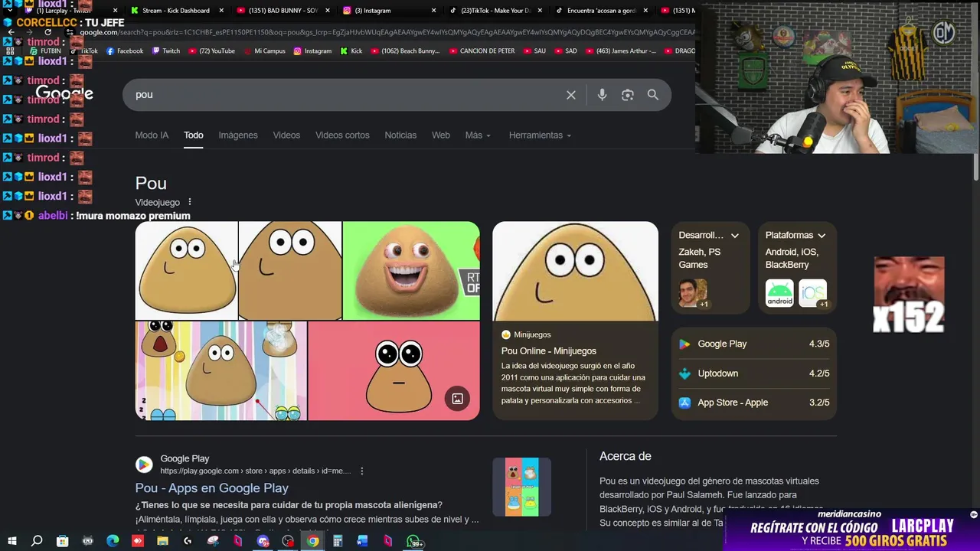980x551 pixels.
Task: Open the Pou image on pink background
Action: (394, 371)
